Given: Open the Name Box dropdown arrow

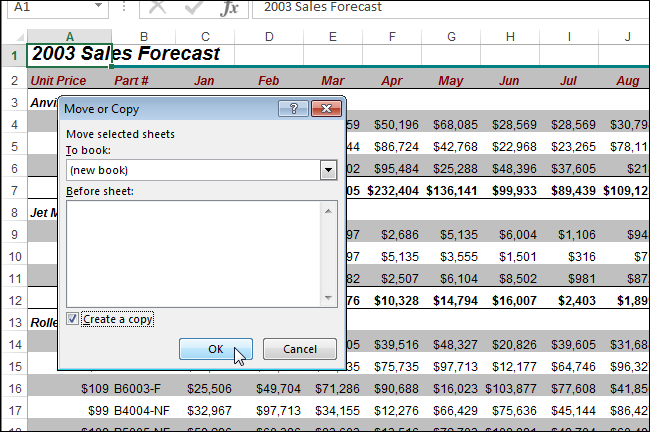Looking at the screenshot, I should click(x=98, y=6).
